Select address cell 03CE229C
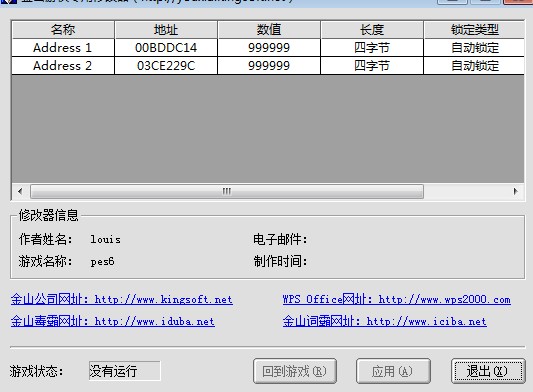 point(166,66)
